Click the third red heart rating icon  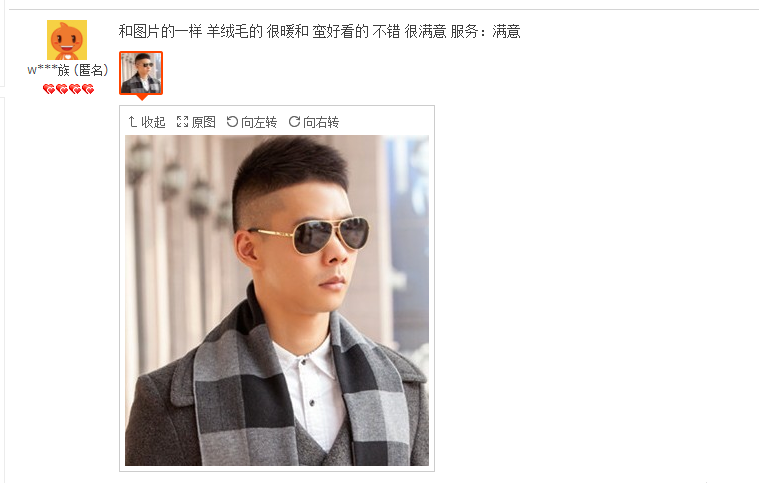[75, 89]
